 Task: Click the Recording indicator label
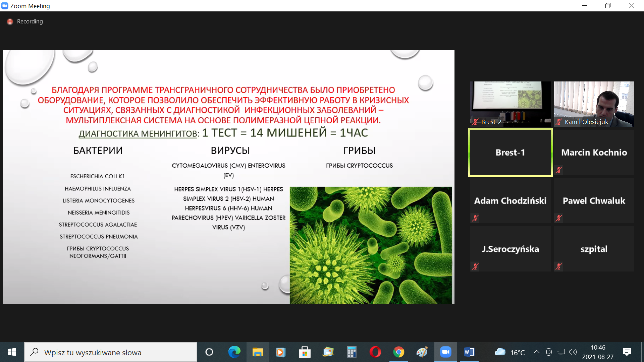[x=30, y=21]
